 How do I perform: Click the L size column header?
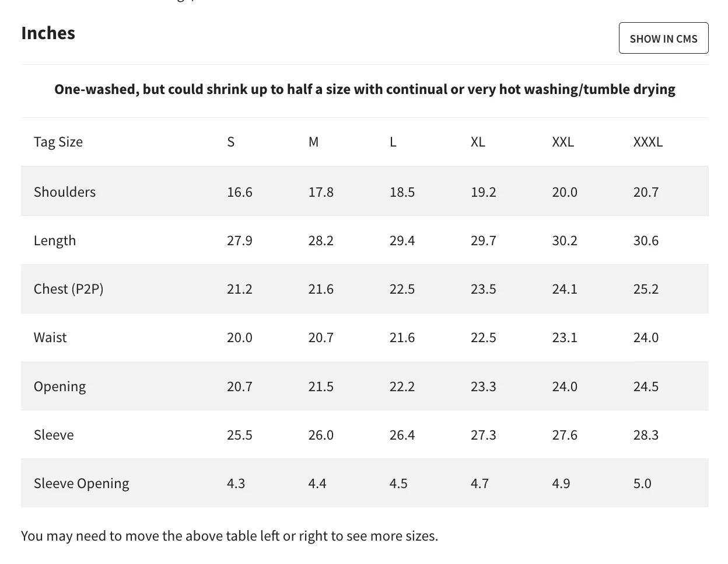coord(393,142)
